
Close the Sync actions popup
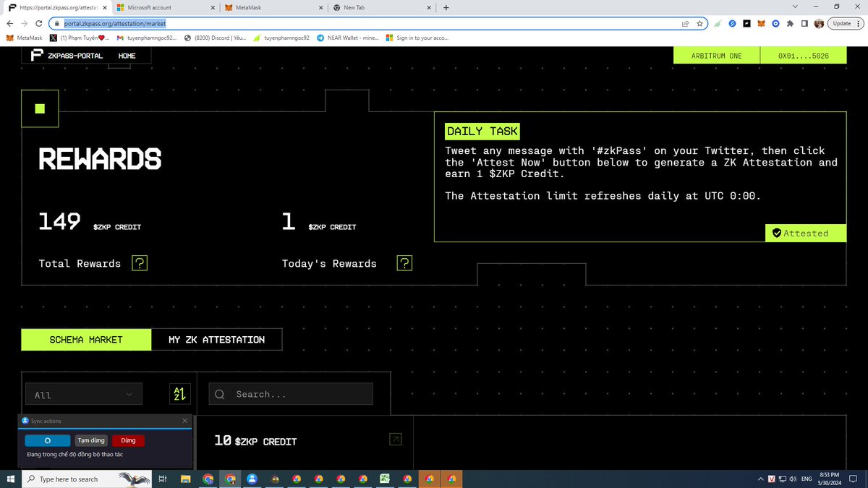(184, 420)
